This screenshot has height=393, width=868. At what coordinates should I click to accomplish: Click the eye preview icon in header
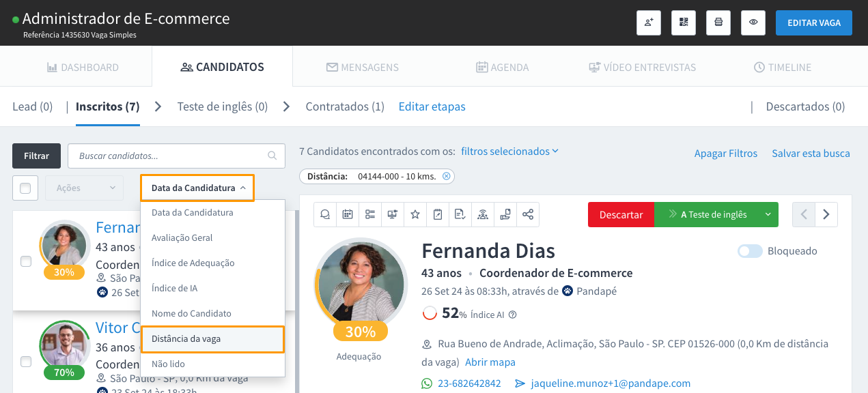(753, 23)
